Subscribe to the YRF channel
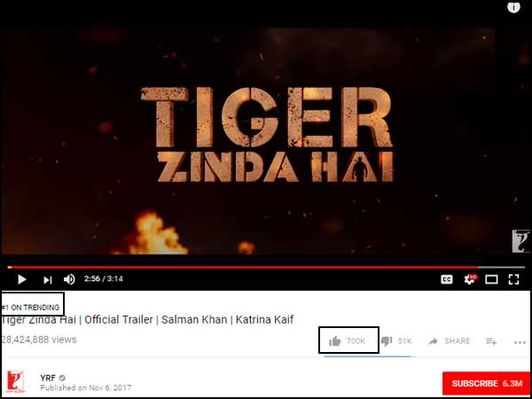This screenshot has width=532, height=399. coord(486,383)
